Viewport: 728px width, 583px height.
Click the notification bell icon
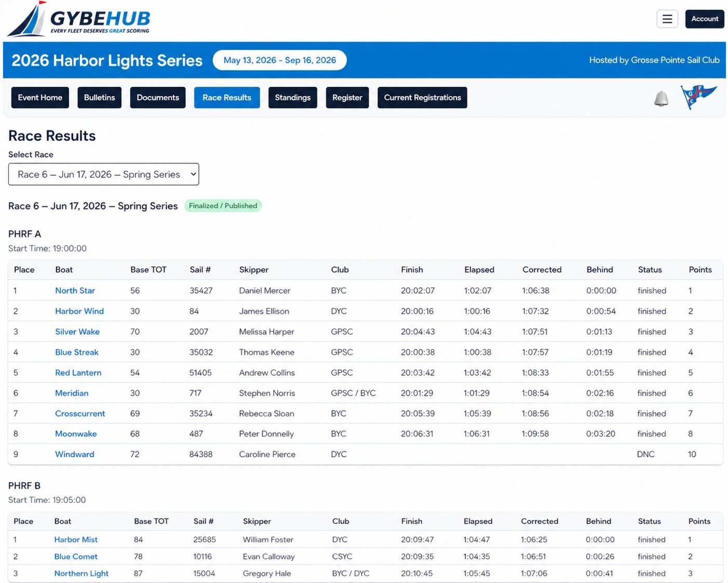[661, 98]
